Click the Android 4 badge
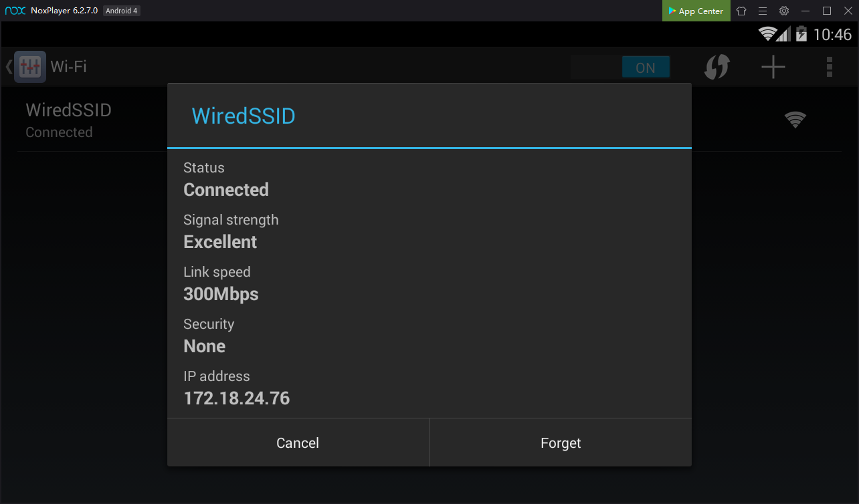 [122, 11]
